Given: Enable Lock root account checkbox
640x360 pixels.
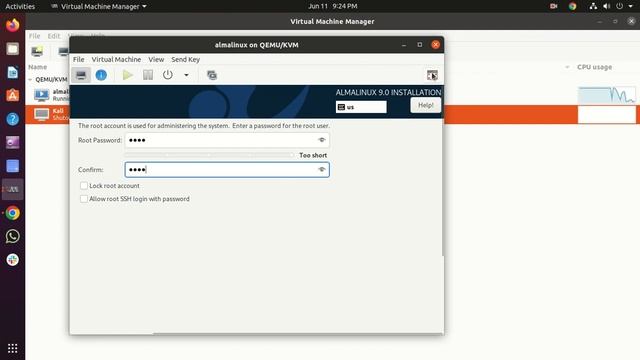Looking at the screenshot, I should tap(84, 186).
